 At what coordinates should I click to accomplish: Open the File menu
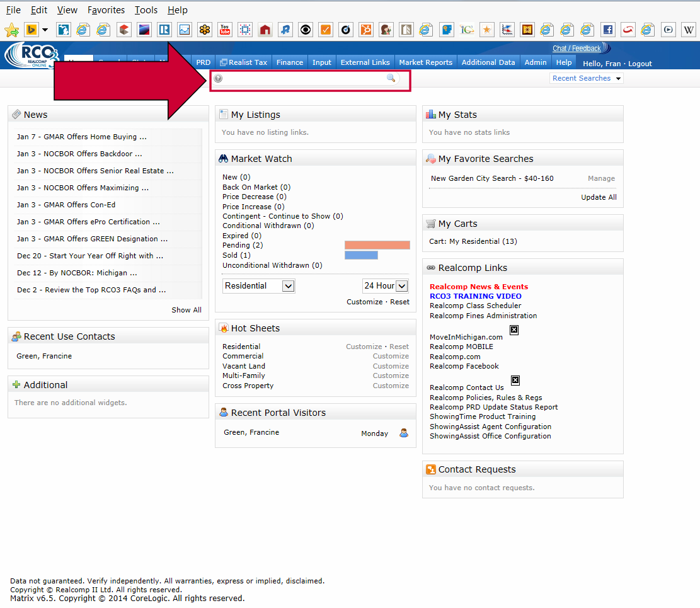[13, 10]
